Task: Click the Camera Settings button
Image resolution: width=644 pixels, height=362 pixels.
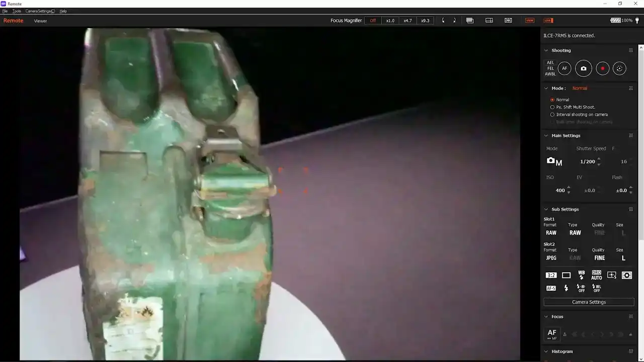Action: pyautogui.click(x=589, y=302)
